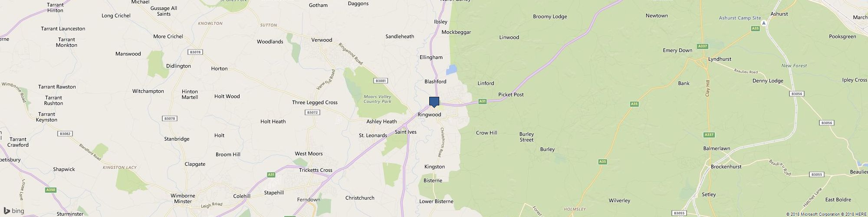The image size is (868, 217).
Task: Click the Lyndhurst place name
Action: click(x=720, y=59)
